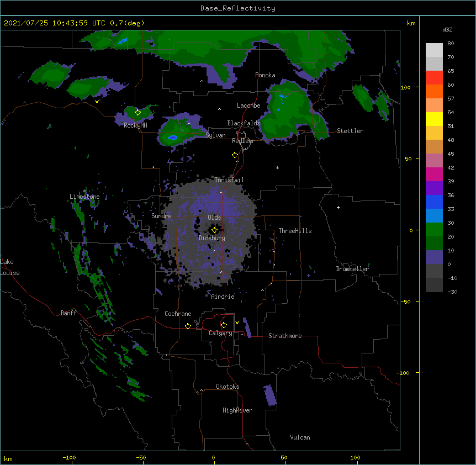Pick the bright green swatch in dBZ legend

tap(434, 230)
